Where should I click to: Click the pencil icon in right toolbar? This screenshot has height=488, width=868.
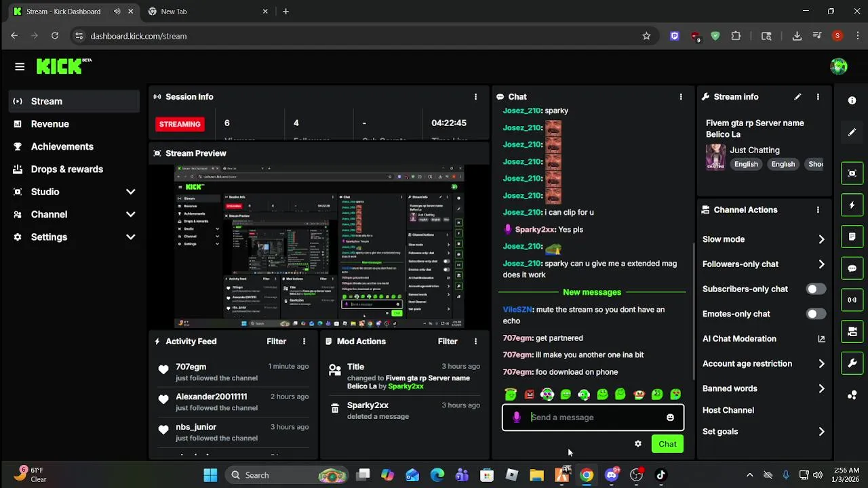click(852, 132)
